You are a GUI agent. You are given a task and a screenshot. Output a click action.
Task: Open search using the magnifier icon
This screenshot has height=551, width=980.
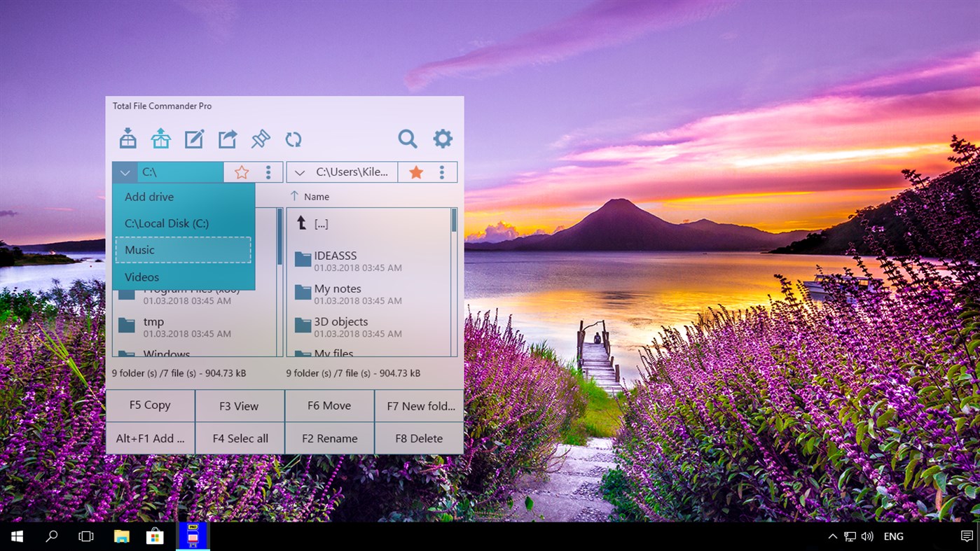pos(408,139)
